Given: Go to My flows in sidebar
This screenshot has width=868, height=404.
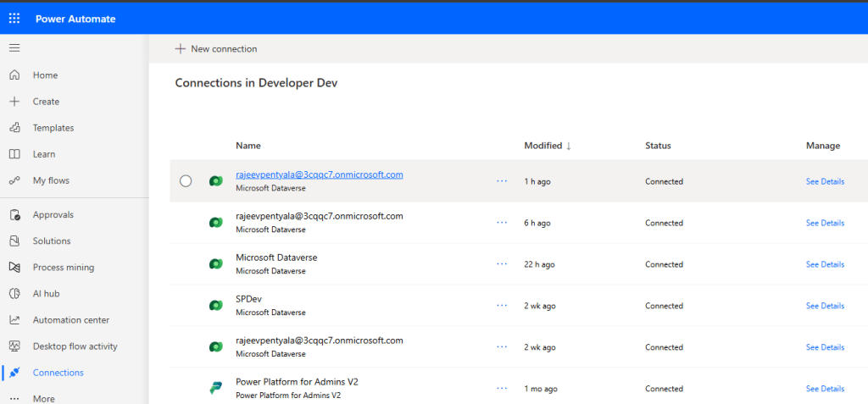Looking at the screenshot, I should point(51,180).
